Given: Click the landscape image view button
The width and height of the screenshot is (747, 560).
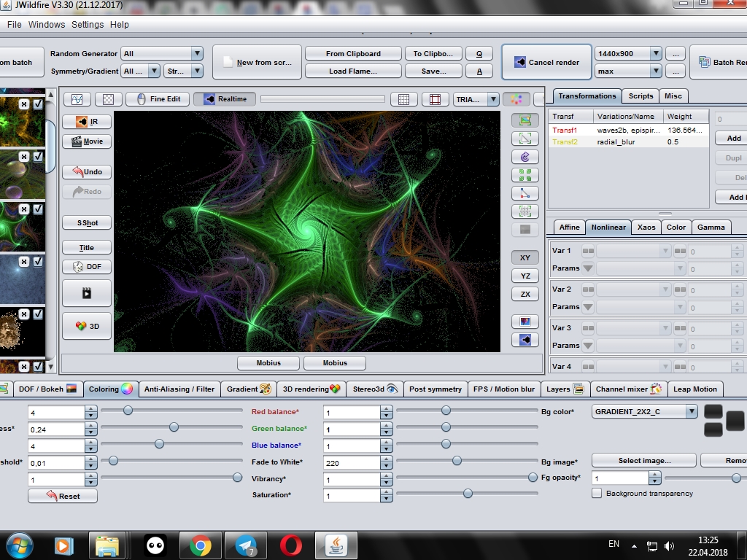Looking at the screenshot, I should 525,120.
